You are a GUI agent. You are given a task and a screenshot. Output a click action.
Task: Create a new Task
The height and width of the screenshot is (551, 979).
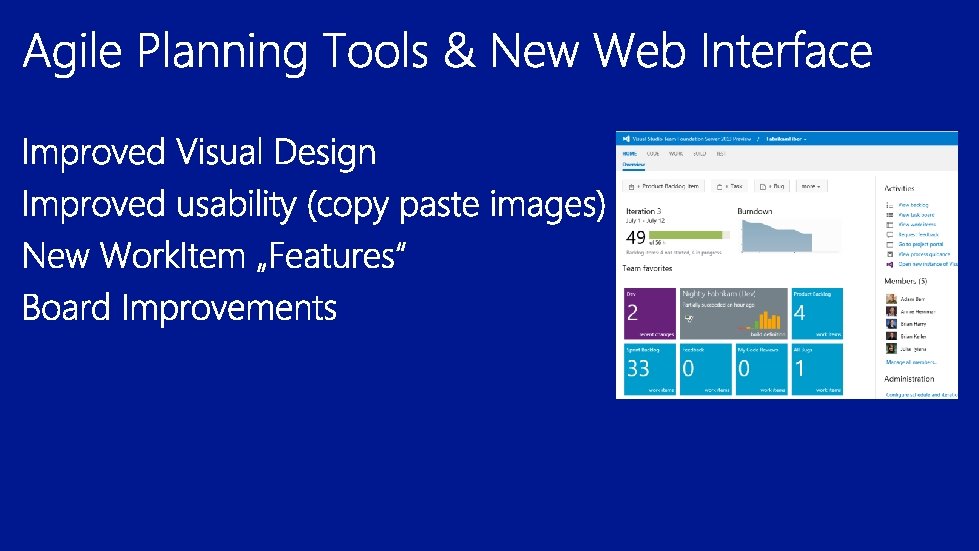pyautogui.click(x=729, y=187)
